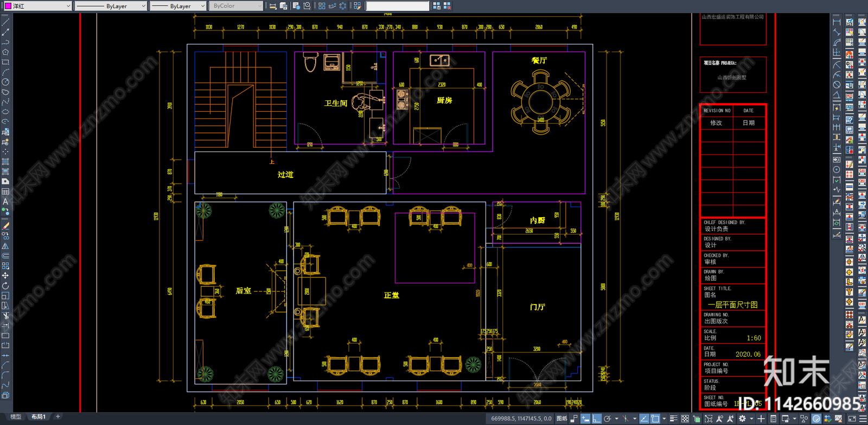The image size is (868, 425).
Task: Click the Linear dimension tool
Action: [x=837, y=22]
